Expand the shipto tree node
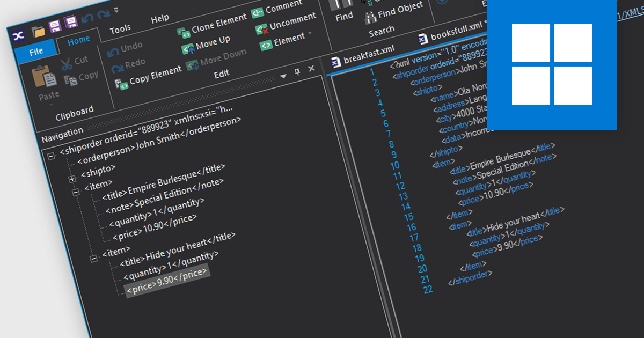644x338 pixels. [72, 178]
